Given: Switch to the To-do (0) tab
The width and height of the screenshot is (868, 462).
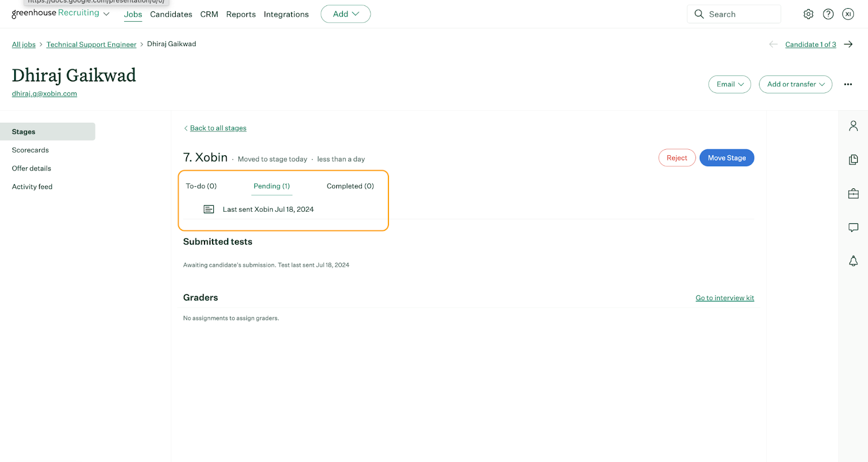Looking at the screenshot, I should point(201,186).
